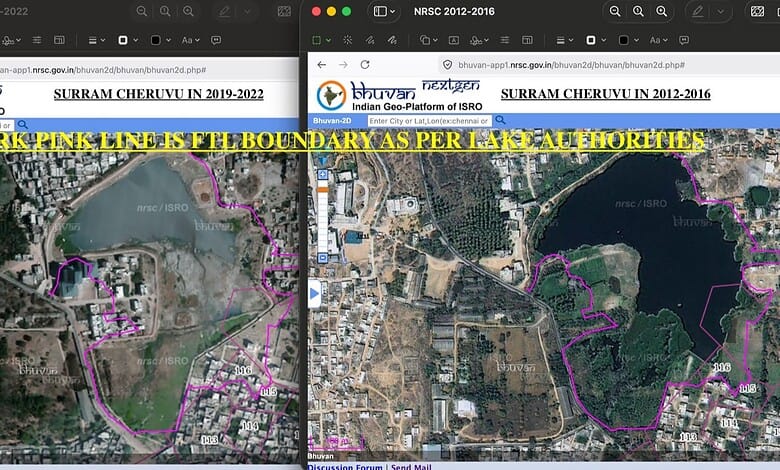Expand shape style dropdown in right window
The height and width of the screenshot is (470, 780).
coord(571,40)
